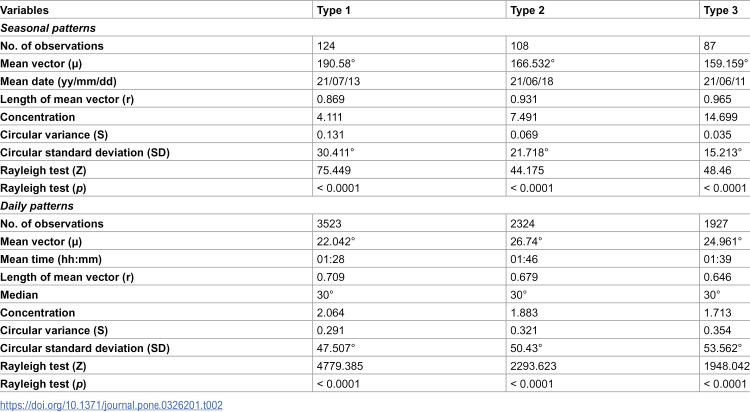Select the Type 2 column header
Viewport: 750px width, 412px height.
(x=527, y=10)
